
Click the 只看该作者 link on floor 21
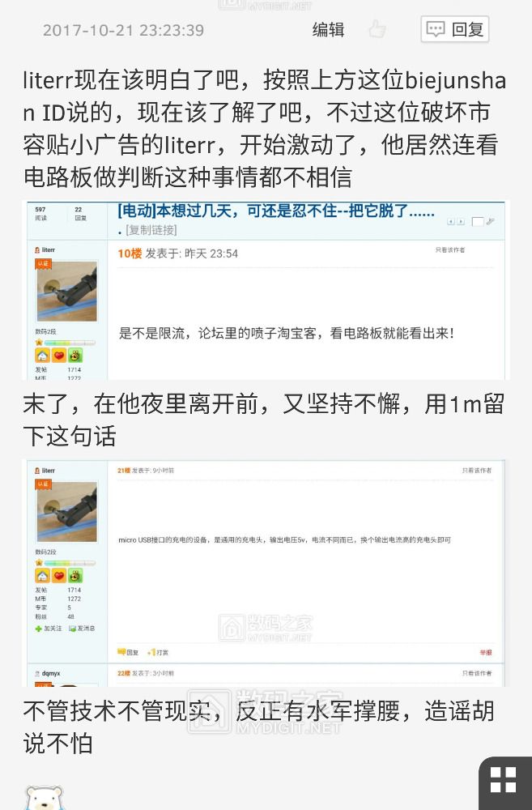[477, 471]
